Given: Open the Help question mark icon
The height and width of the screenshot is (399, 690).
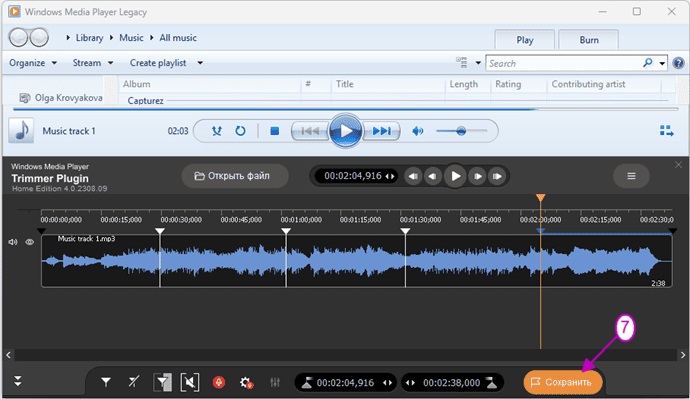Looking at the screenshot, I should [679, 63].
